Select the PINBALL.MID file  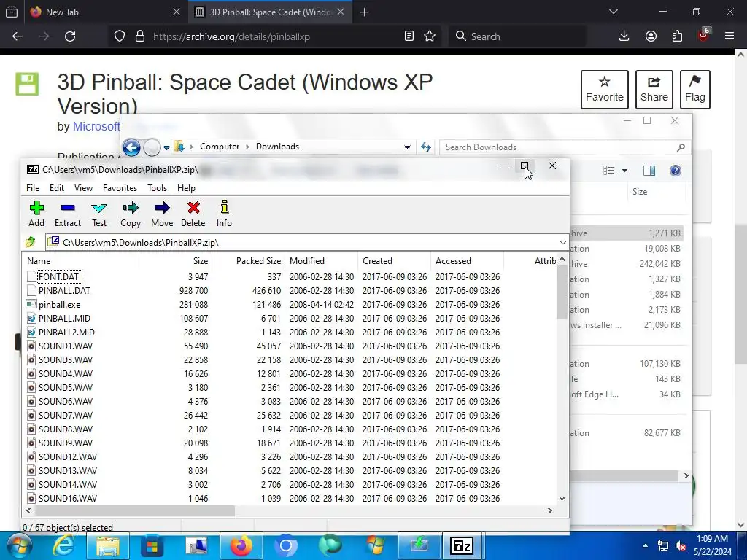click(64, 318)
